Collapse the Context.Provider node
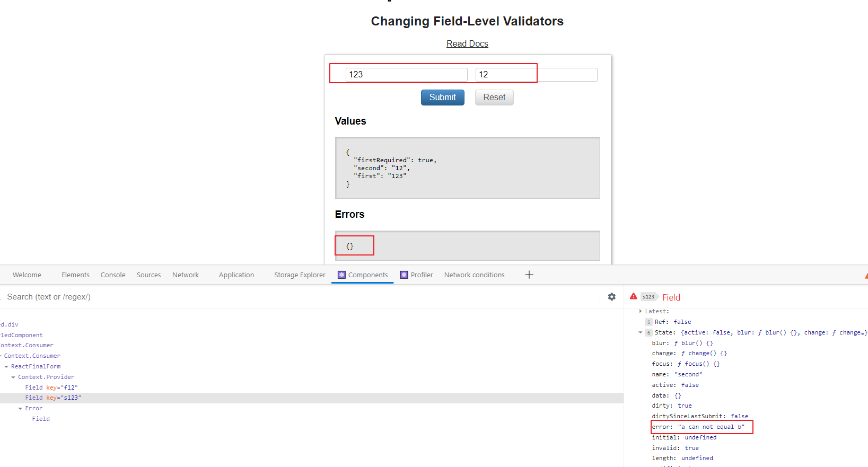 pyautogui.click(x=13, y=377)
